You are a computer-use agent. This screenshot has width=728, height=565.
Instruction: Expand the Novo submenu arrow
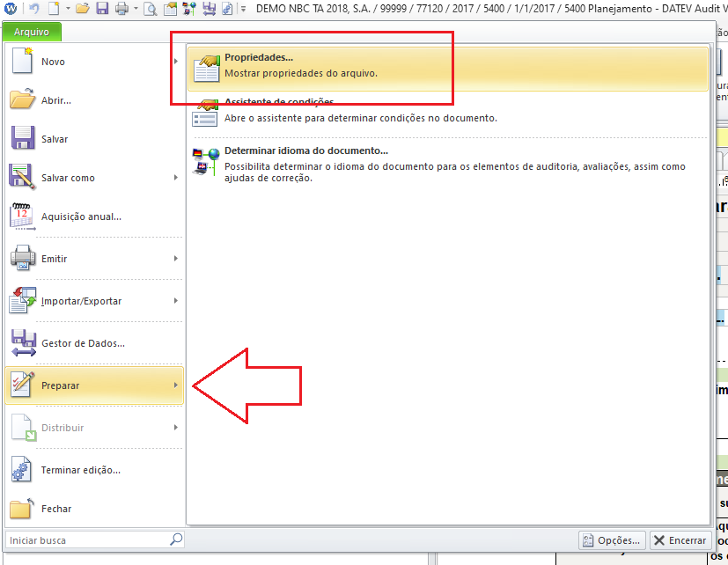pyautogui.click(x=176, y=62)
